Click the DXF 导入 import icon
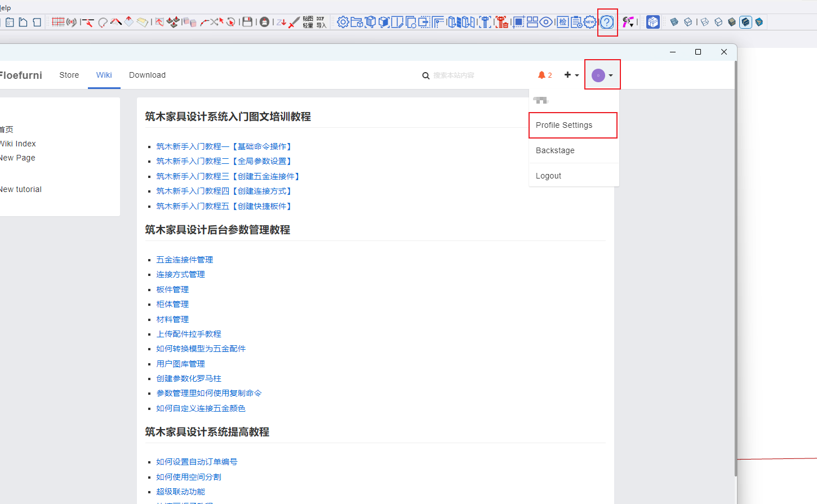The width and height of the screenshot is (817, 504). 321,22
